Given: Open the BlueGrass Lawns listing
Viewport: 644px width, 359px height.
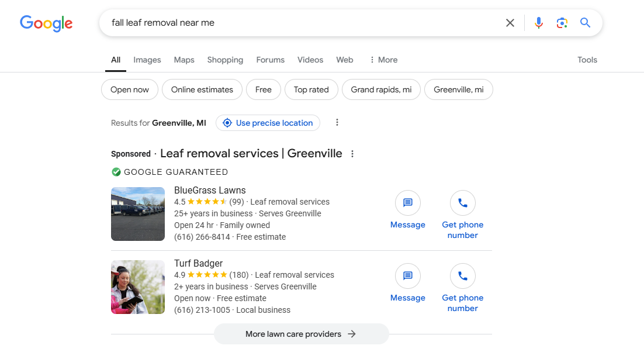Looking at the screenshot, I should (209, 190).
